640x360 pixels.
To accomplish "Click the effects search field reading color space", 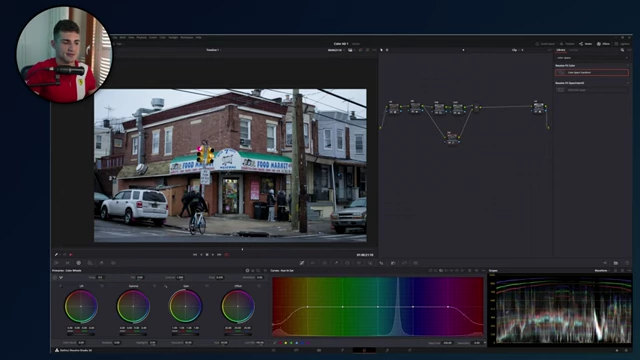I will pos(591,58).
